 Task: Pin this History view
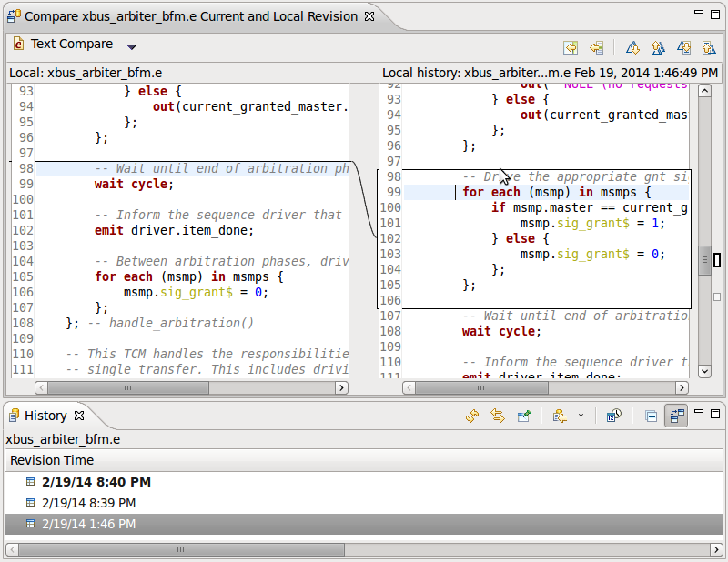coord(523,416)
